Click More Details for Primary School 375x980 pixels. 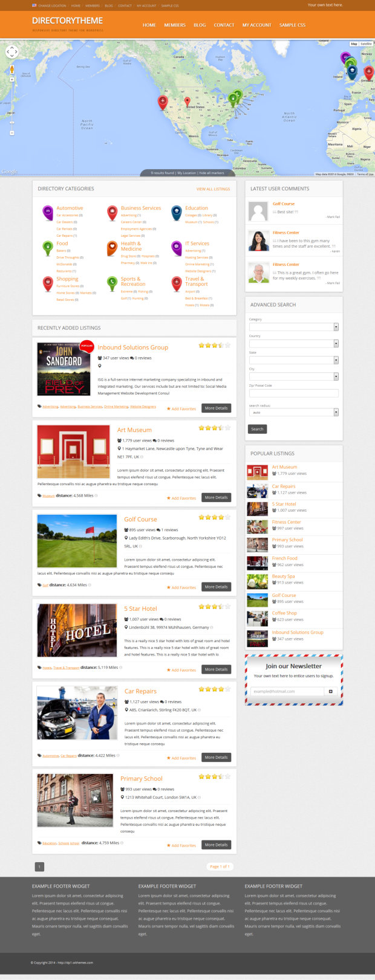(216, 845)
